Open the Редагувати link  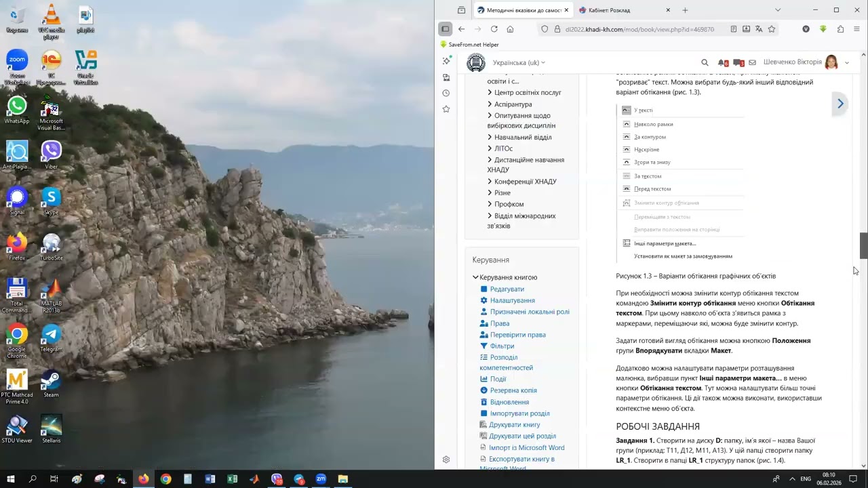(507, 289)
